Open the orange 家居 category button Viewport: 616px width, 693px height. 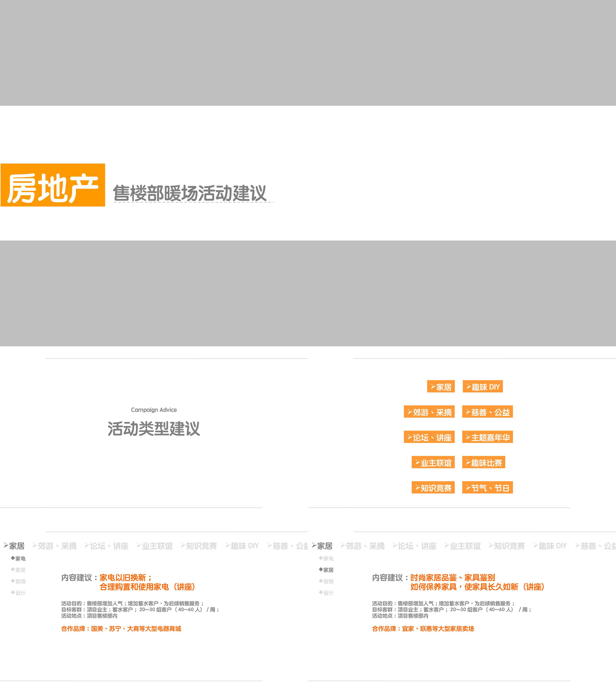pyautogui.click(x=441, y=387)
